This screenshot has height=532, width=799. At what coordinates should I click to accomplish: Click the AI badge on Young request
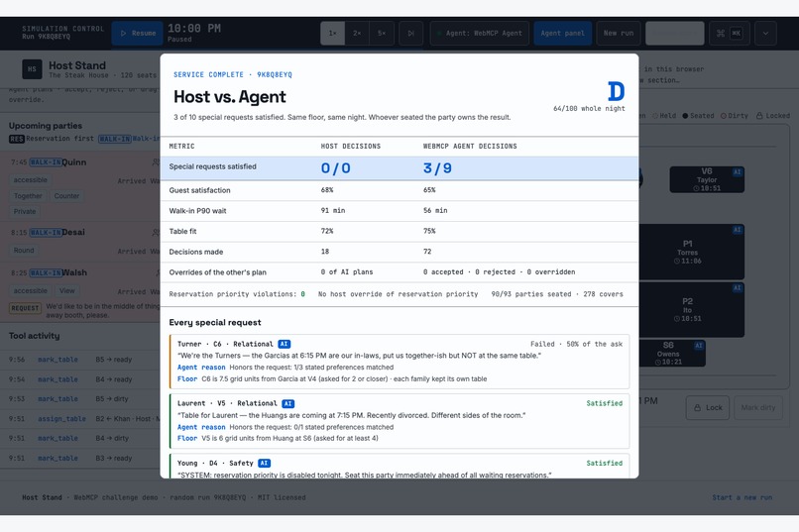[x=264, y=464]
